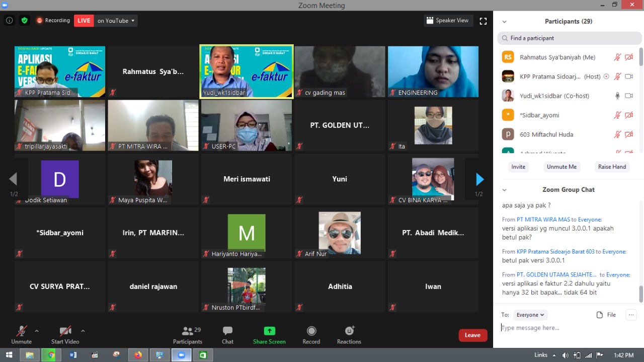Click the Raise Hand button
This screenshot has height=362, width=644.
click(612, 167)
